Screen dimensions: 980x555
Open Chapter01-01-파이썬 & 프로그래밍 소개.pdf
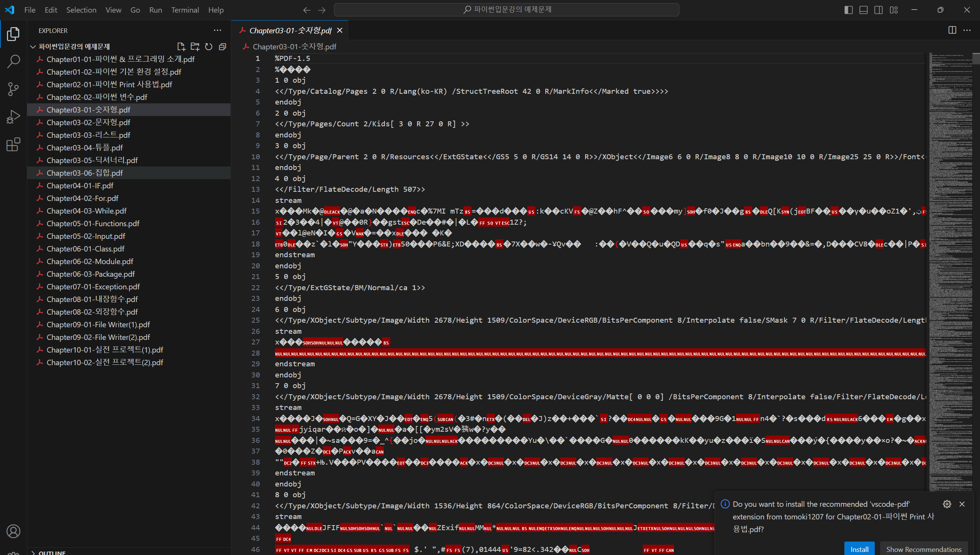(129, 59)
